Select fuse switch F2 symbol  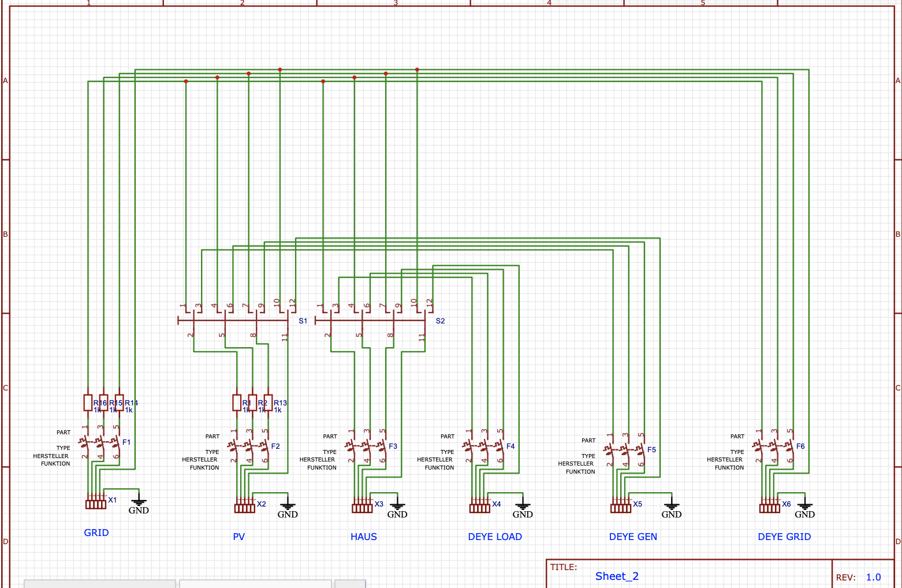(249, 446)
